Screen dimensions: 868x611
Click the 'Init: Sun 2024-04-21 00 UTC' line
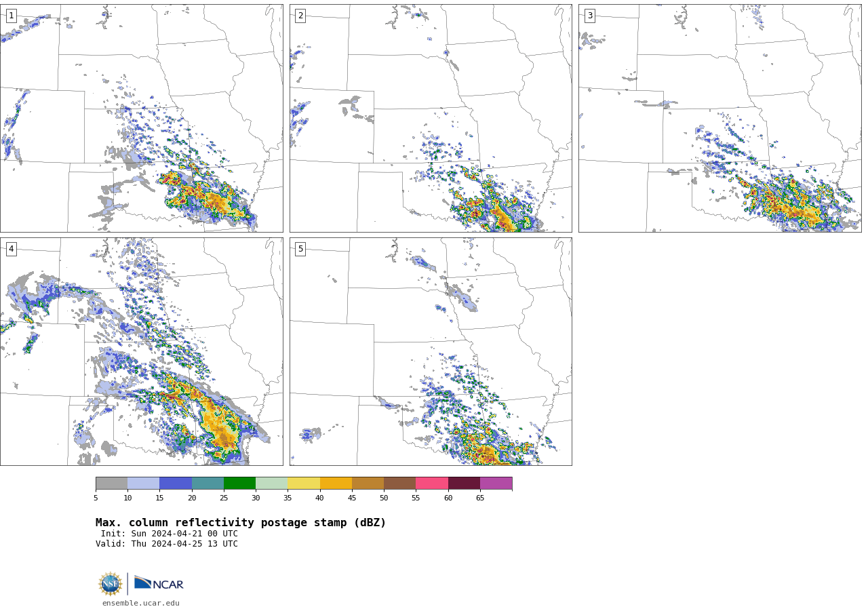point(170,534)
